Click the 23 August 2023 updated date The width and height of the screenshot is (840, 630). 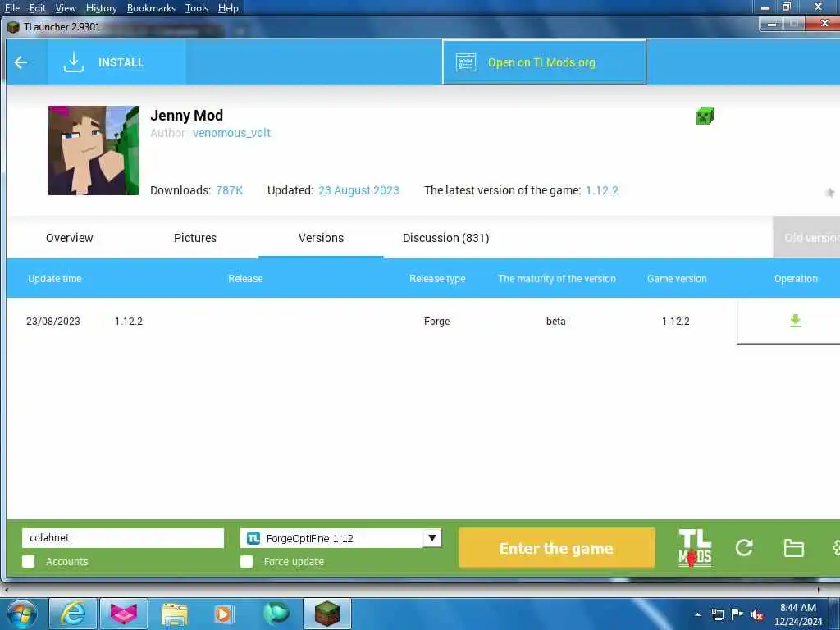pyautogui.click(x=358, y=190)
